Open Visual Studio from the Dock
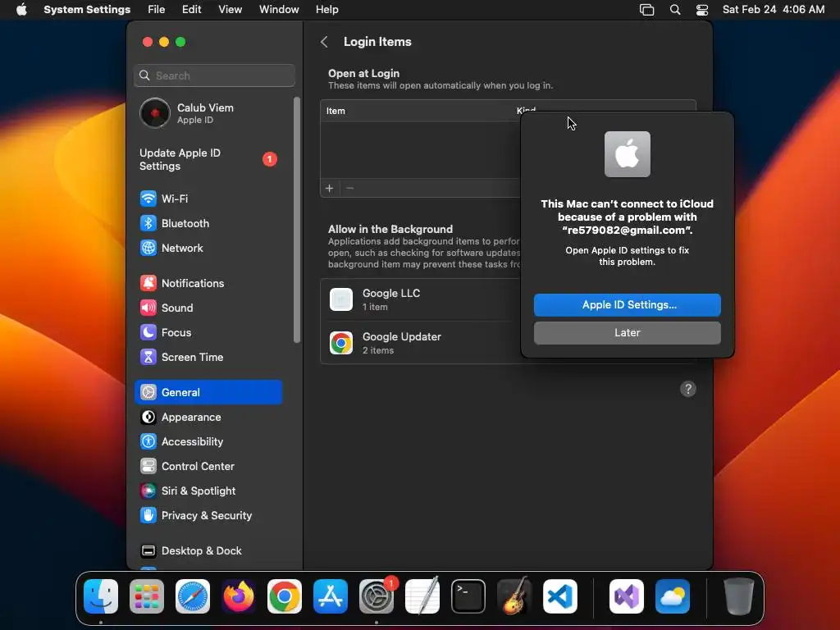This screenshot has width=840, height=630. [x=627, y=596]
